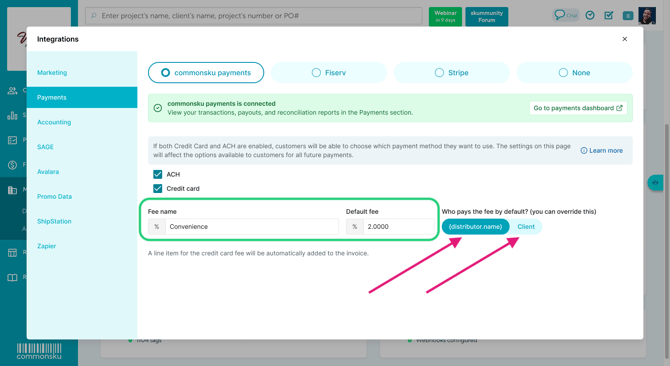Click the edit note icon in header
This screenshot has width=670, height=366.
tap(609, 15)
